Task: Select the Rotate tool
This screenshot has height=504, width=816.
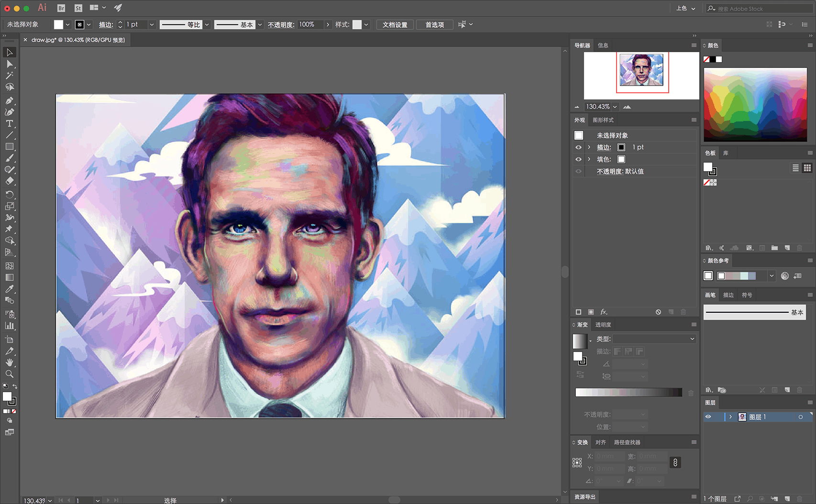Action: pyautogui.click(x=9, y=194)
